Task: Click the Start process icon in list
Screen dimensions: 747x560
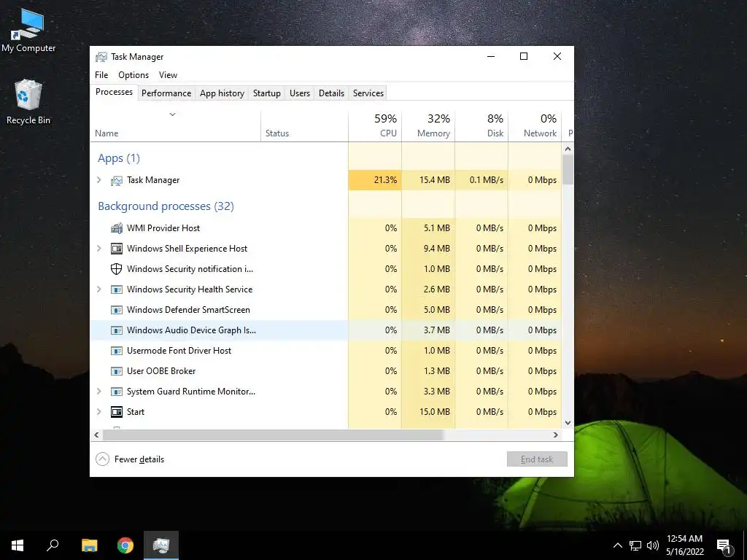Action: click(x=116, y=412)
